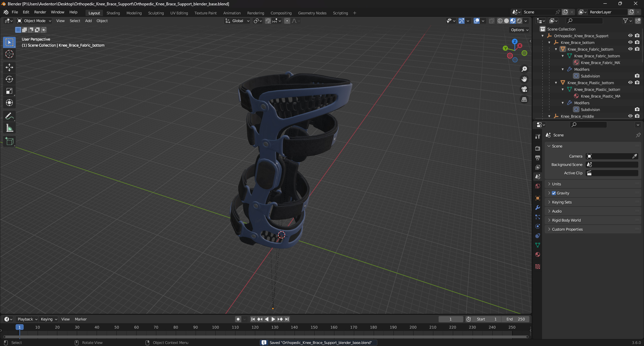This screenshot has width=644, height=346.
Task: Open the viewport Options dropdown
Action: [x=520, y=30]
